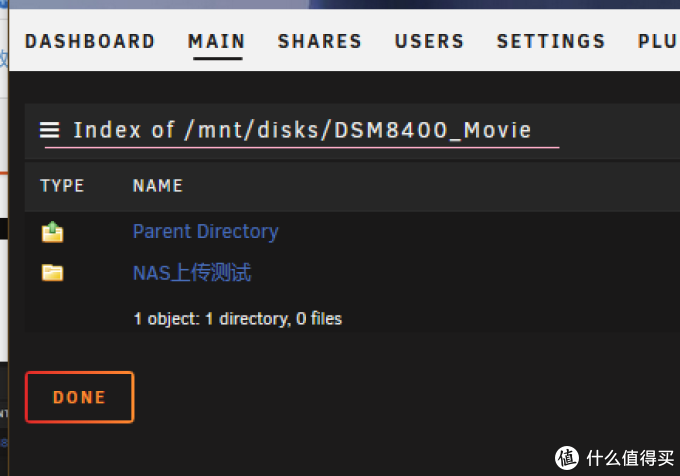Sort by the NAME column header
The width and height of the screenshot is (680, 476).
coord(158,186)
